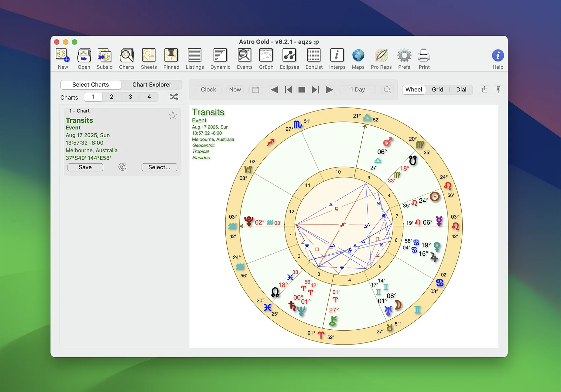The width and height of the screenshot is (561, 392).
Task: Click the Clock button
Action: 209,90
